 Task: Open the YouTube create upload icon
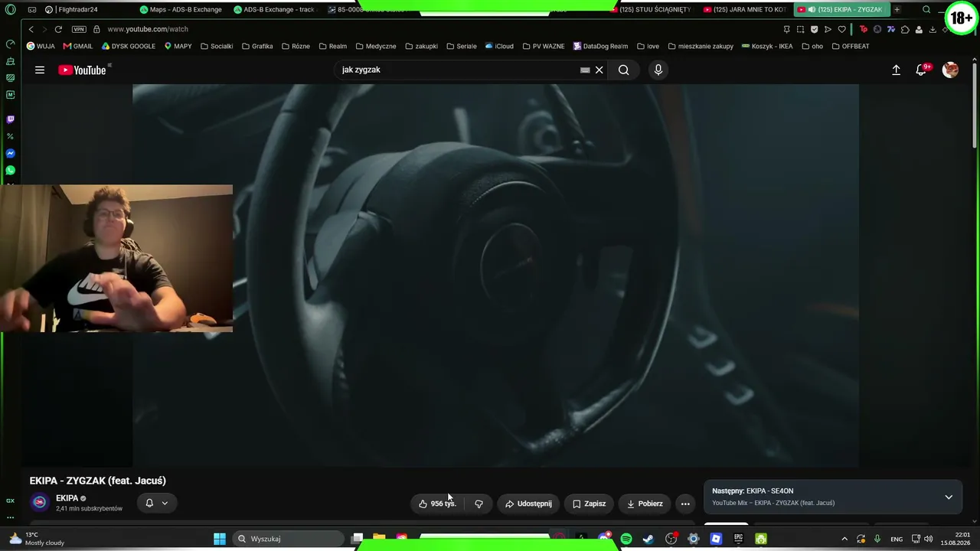click(896, 70)
